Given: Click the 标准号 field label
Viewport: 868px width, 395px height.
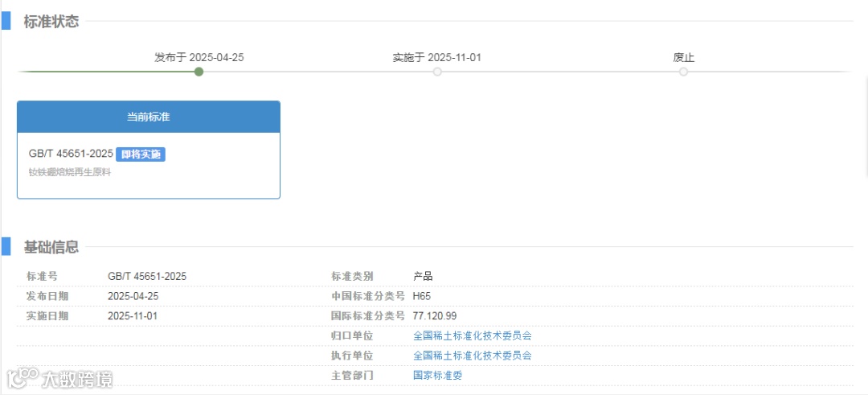Looking at the screenshot, I should pyautogui.click(x=42, y=276).
